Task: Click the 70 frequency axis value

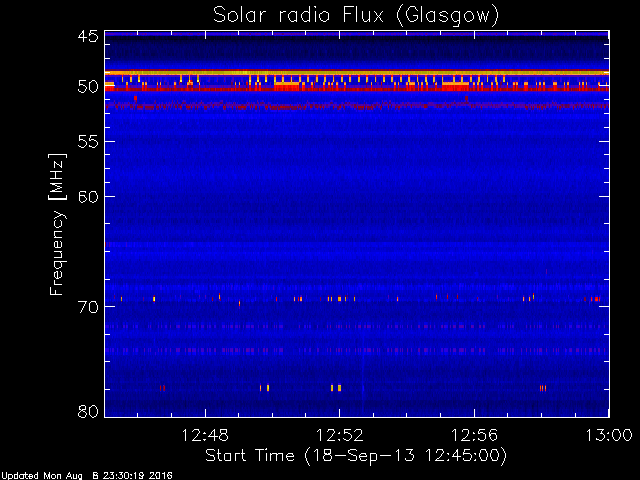Action: (x=88, y=307)
